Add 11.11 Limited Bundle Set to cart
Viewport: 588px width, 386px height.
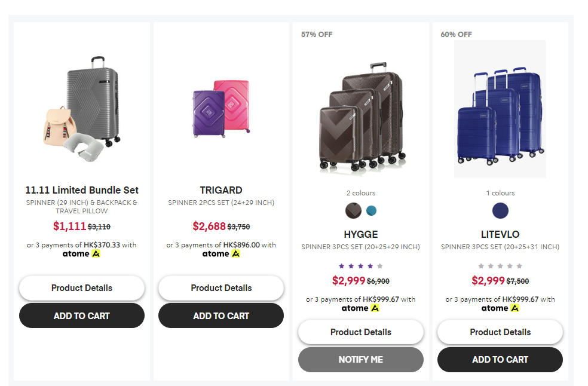coord(82,315)
